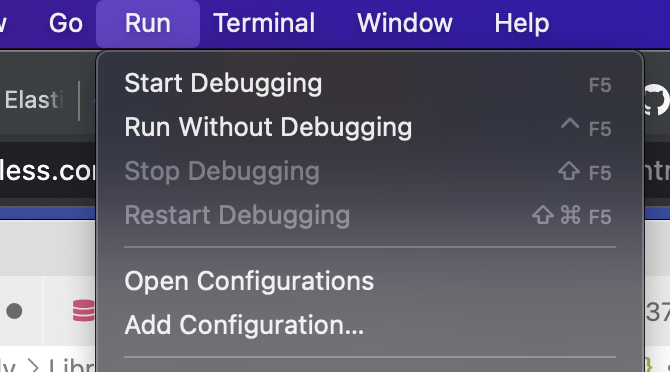Click the GitHub octocat icon

pos(657,100)
